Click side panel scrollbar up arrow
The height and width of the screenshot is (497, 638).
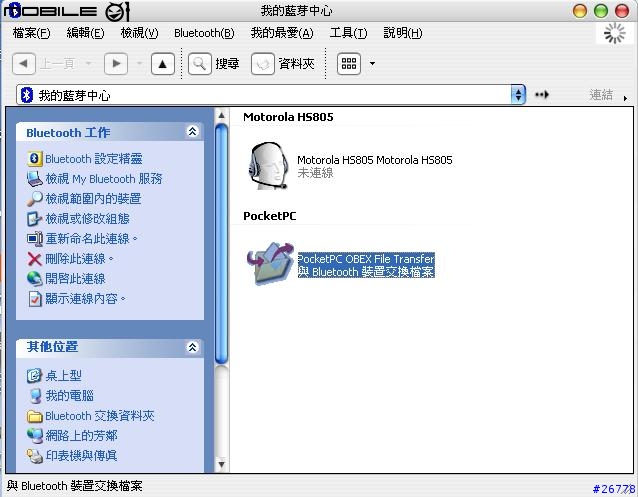tap(221, 115)
